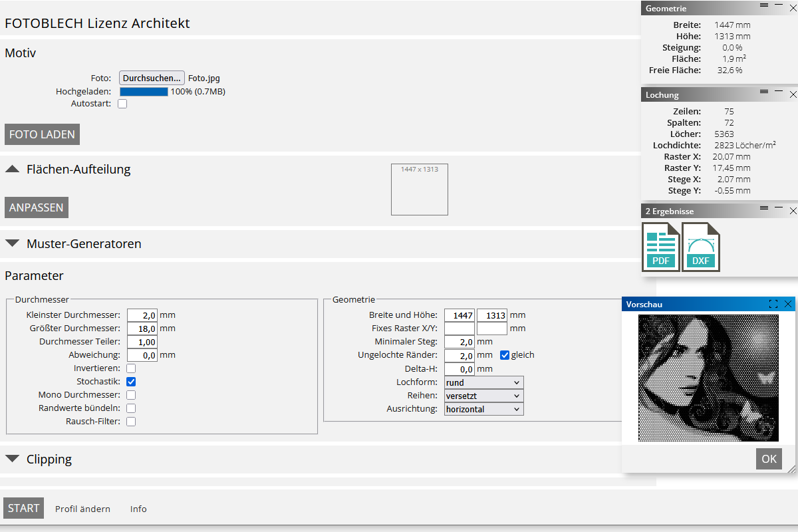Image resolution: width=798 pixels, height=532 pixels.
Task: Click the Ungelochte Ränder input field
Action: click(x=460, y=355)
